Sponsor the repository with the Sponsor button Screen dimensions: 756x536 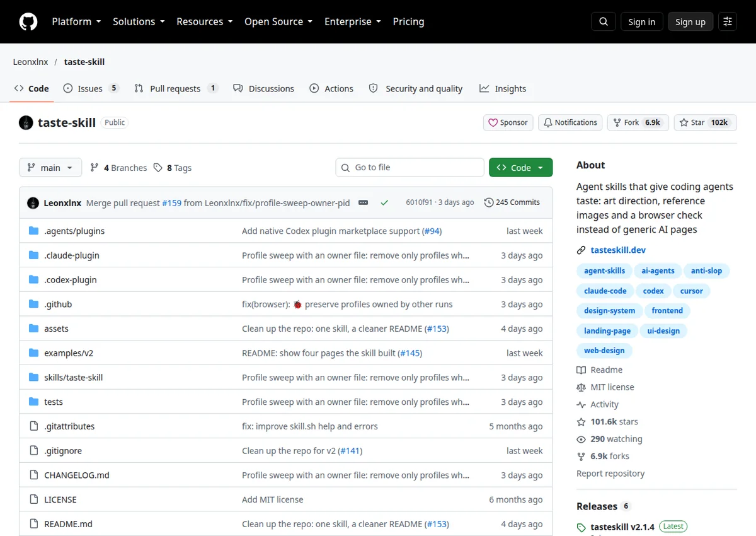tap(508, 122)
